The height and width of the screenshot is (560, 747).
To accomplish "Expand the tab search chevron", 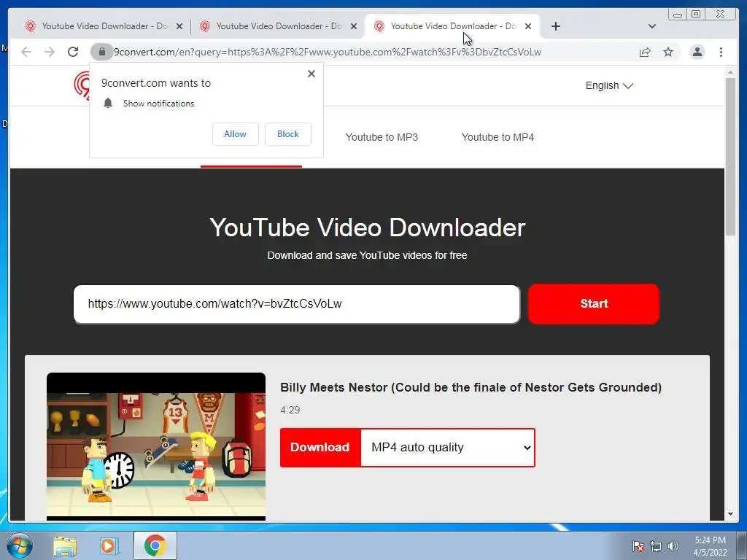I will [652, 26].
